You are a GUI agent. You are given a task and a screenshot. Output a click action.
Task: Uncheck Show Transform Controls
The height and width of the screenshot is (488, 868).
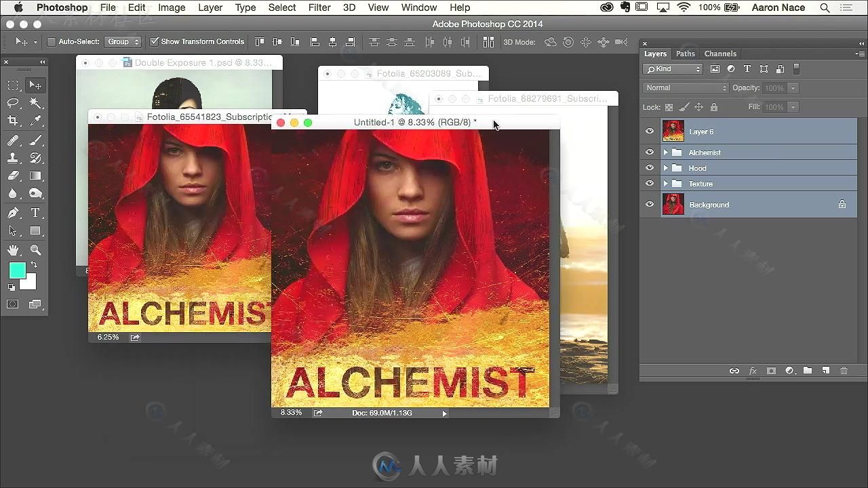(x=155, y=42)
